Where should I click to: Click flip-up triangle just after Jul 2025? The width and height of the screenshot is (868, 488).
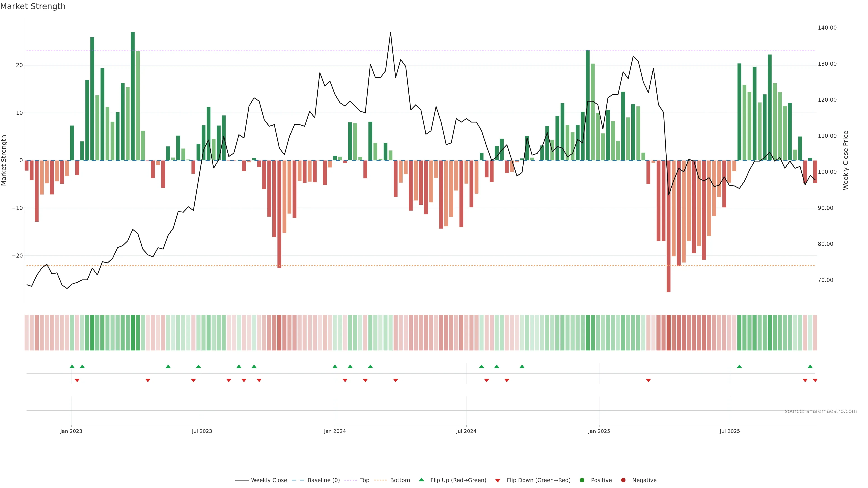(739, 366)
